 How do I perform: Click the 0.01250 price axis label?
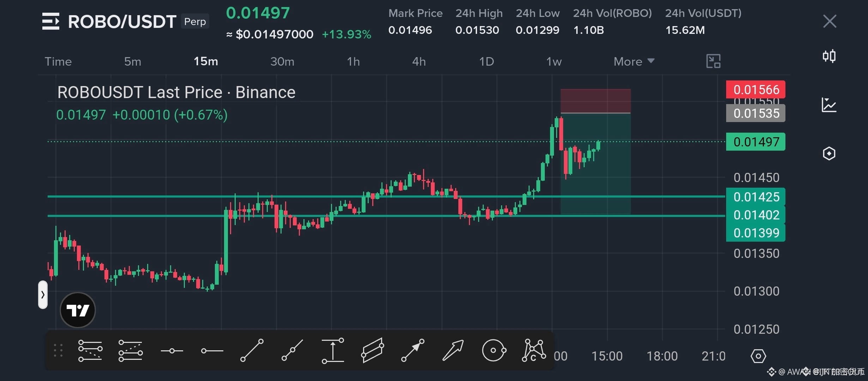[x=757, y=329]
